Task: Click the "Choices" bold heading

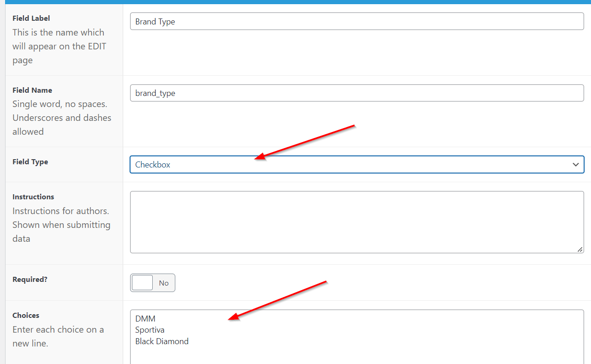Action: tap(26, 316)
